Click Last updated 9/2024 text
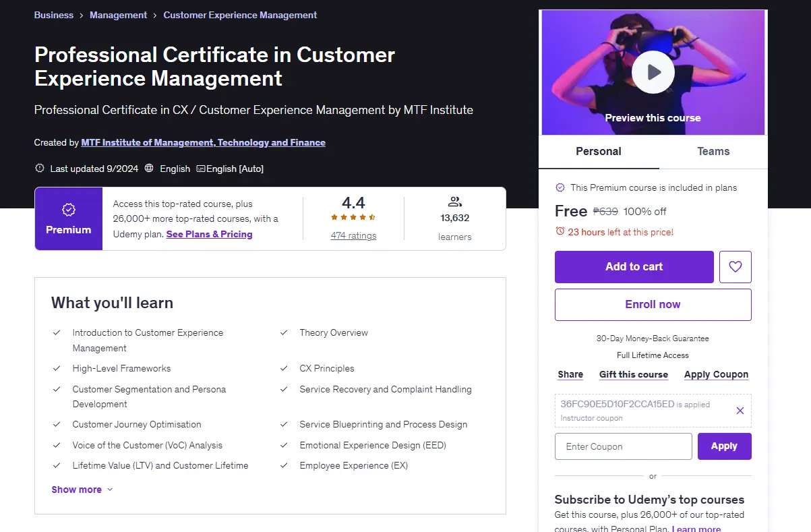811x532 pixels. pos(94,169)
